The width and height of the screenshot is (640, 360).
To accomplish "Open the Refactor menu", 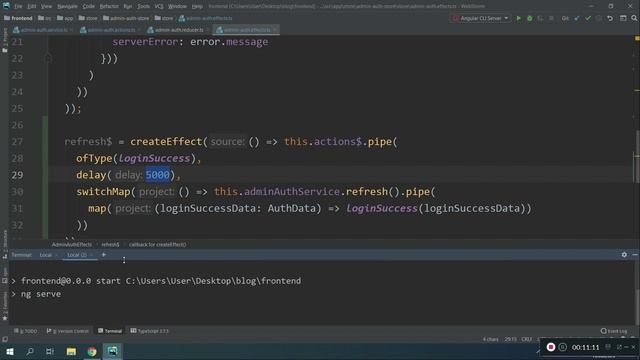I will click(x=109, y=7).
